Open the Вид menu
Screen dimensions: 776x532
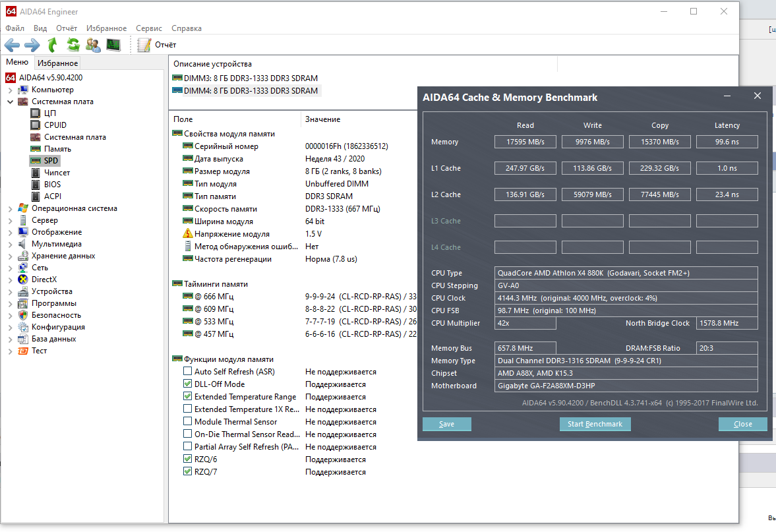(x=40, y=28)
